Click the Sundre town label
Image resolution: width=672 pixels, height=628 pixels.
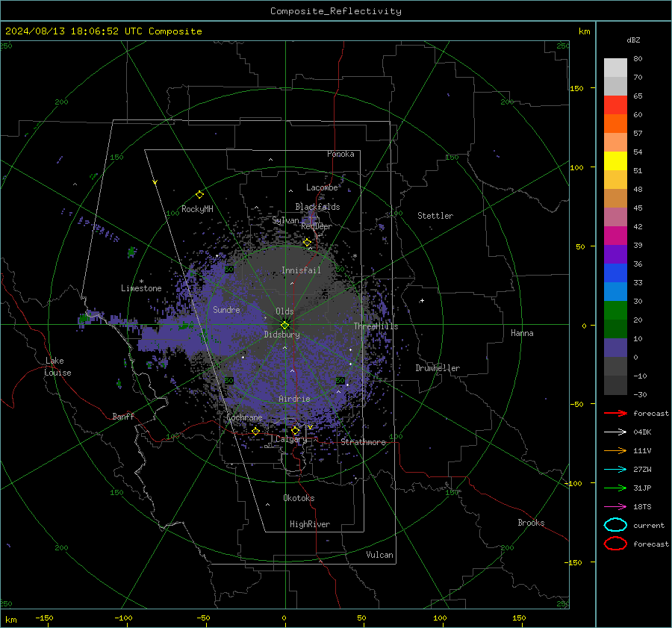point(226,309)
